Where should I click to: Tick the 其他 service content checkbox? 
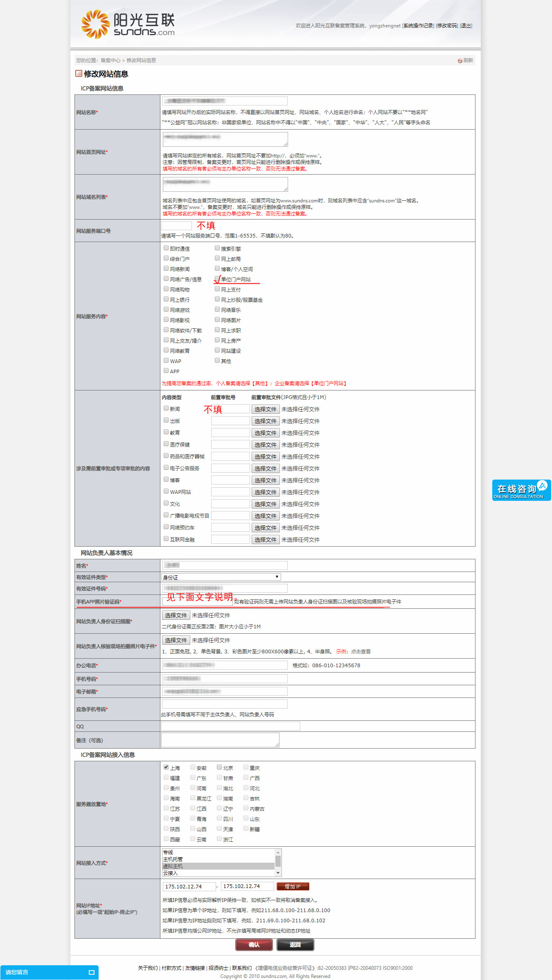pos(217,360)
